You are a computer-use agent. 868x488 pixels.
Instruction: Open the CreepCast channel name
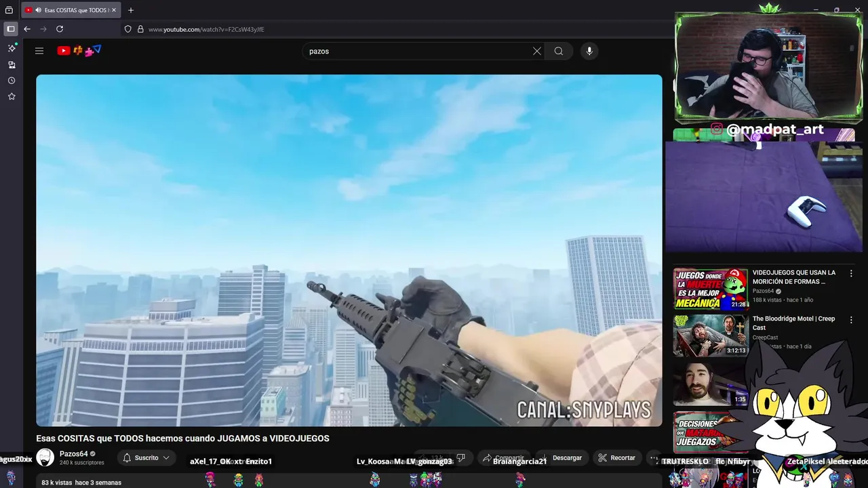point(765,338)
